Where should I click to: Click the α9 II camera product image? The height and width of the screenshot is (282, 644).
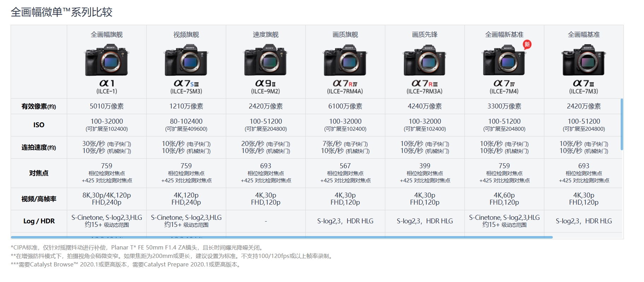[265, 60]
